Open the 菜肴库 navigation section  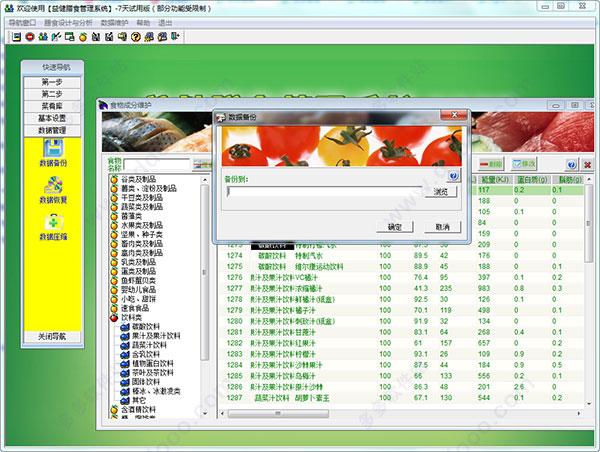(52, 106)
